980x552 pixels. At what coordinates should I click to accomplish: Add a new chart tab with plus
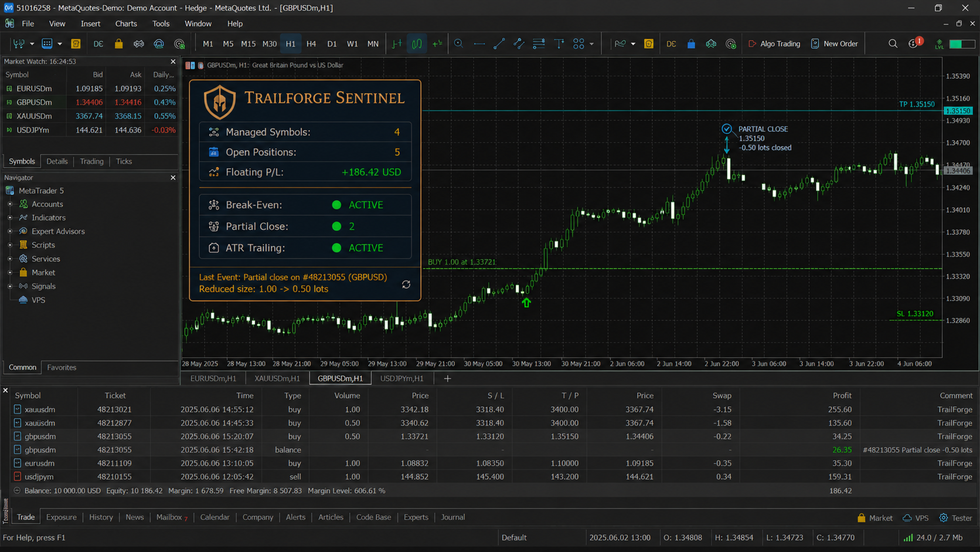pos(447,378)
